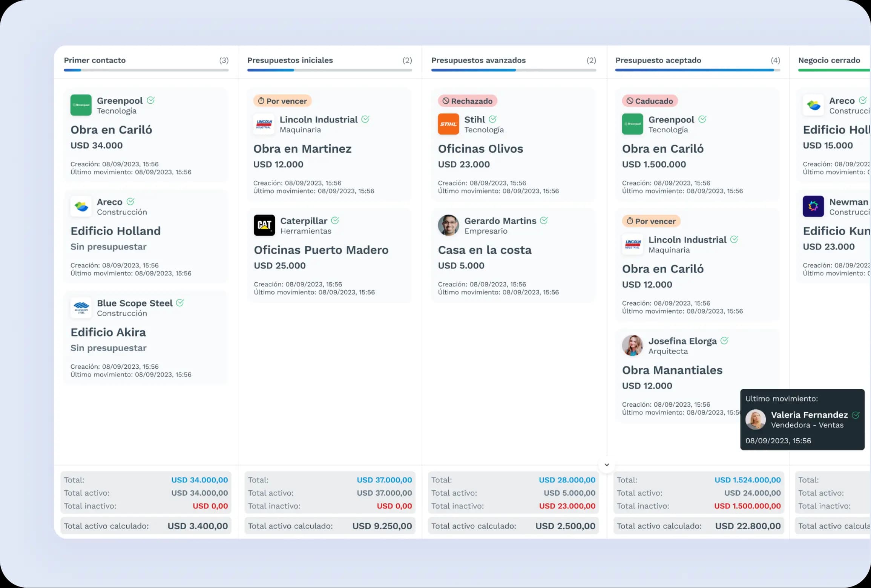
Task: Click the Rechazado status badge
Action: (x=468, y=101)
